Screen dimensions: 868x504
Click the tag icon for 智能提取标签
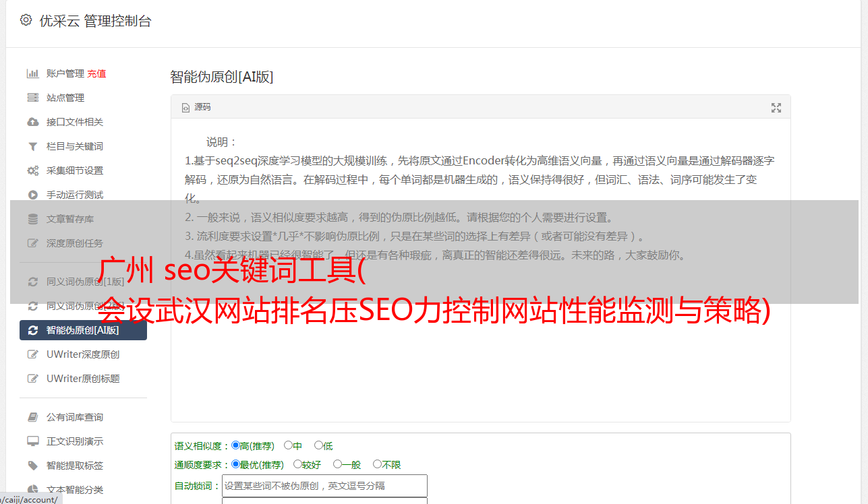coord(32,466)
